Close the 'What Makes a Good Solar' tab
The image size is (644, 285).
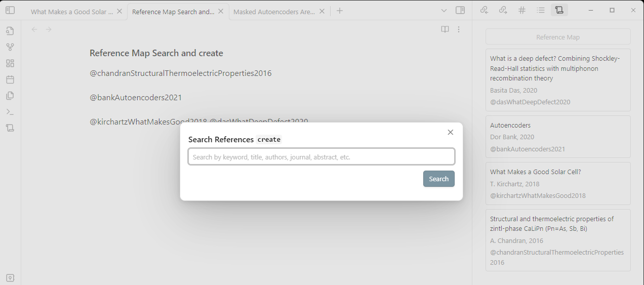(x=119, y=12)
